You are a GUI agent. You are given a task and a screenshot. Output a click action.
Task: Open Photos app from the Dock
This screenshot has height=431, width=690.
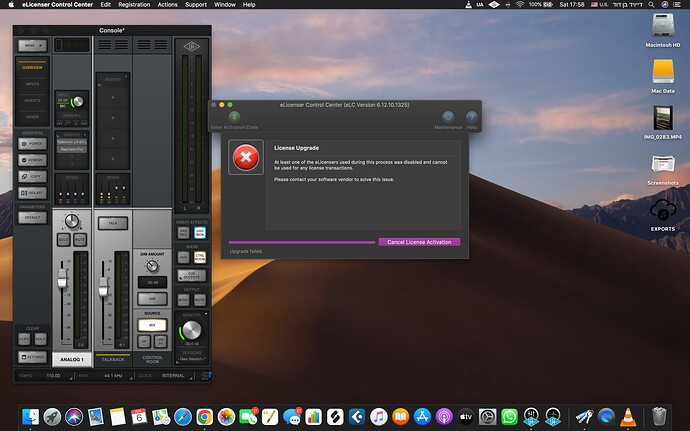tap(226, 416)
